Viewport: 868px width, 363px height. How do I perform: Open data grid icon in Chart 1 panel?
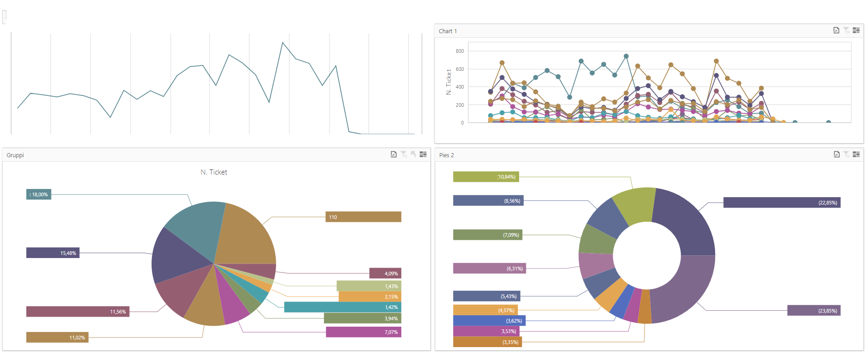click(x=856, y=30)
